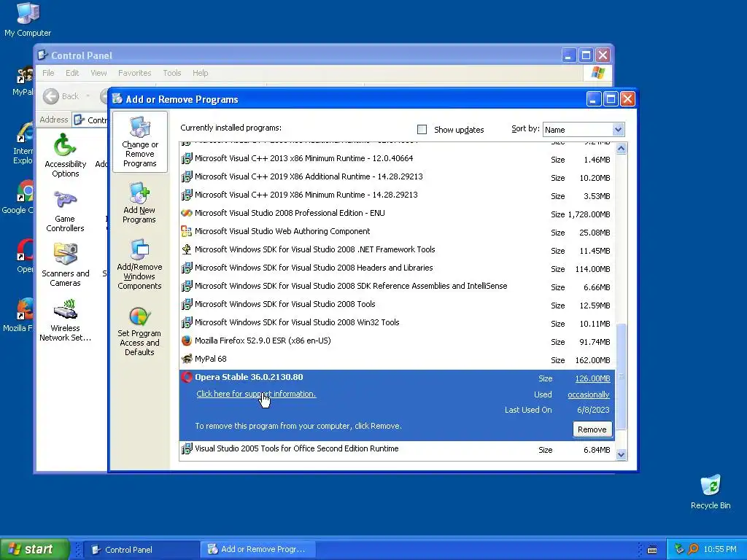
Task: Select Visual Studio 2008 Professional Edition icon
Action: 187,213
